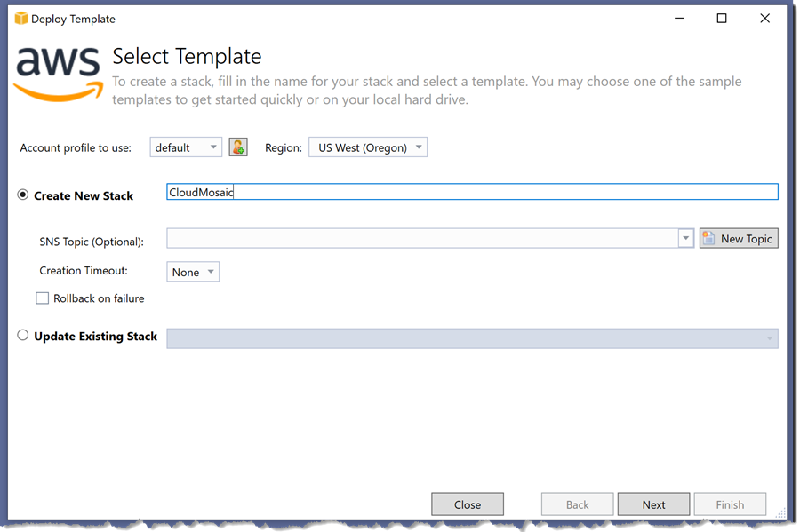Select the Create New Stack radio button
The image size is (800, 532).
[x=23, y=195]
